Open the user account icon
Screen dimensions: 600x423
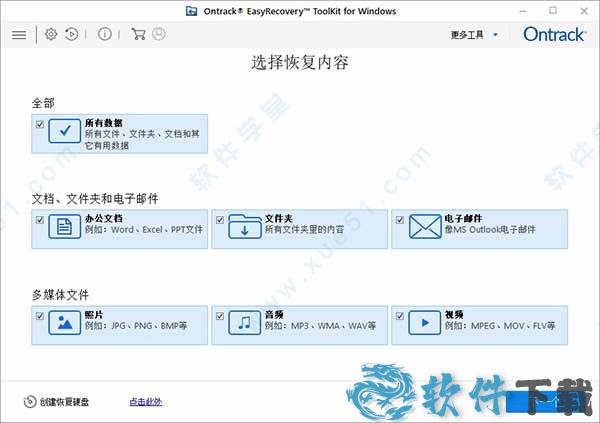tap(159, 34)
